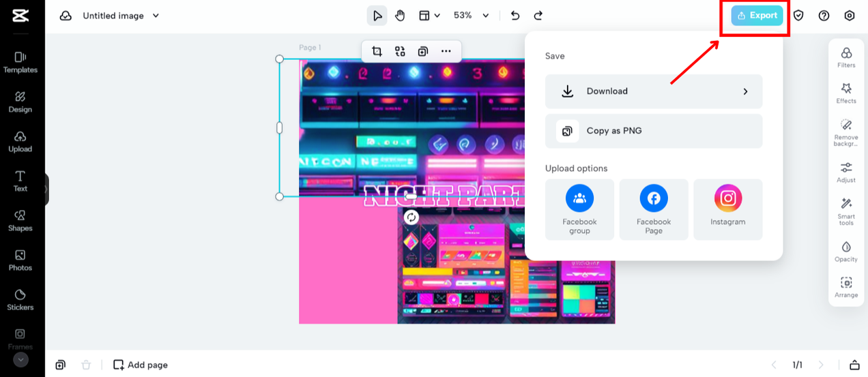Open the Templates panel
Viewport: 868px width, 377px height.
(20, 63)
